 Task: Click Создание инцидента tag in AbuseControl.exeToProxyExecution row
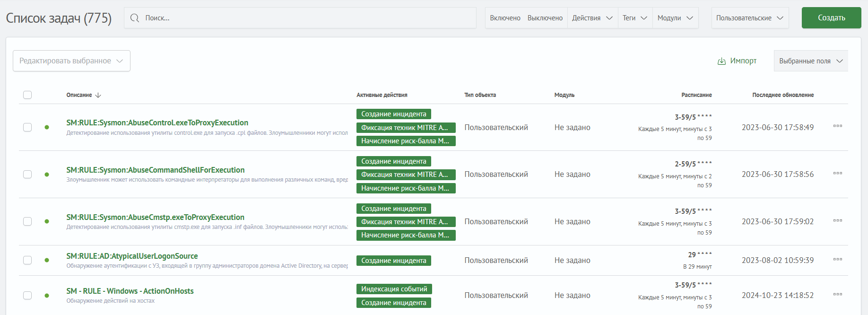pyautogui.click(x=394, y=114)
